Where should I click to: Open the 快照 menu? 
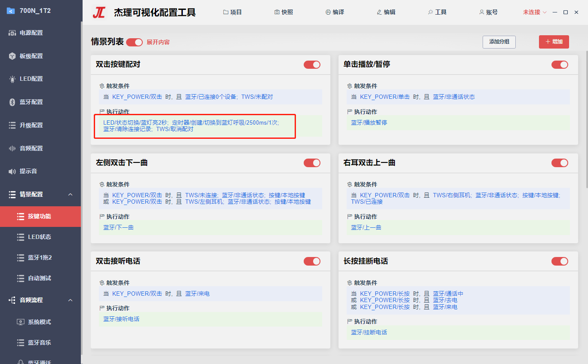[283, 12]
